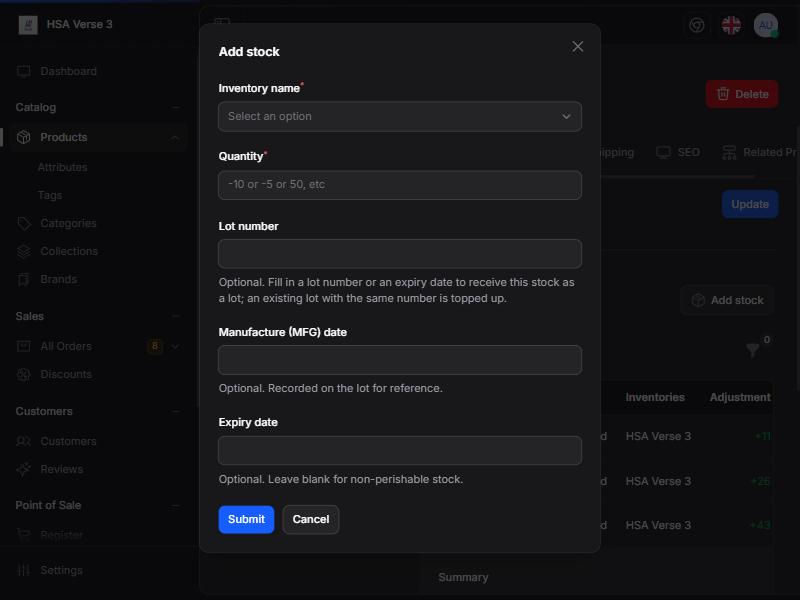Click the Manufacture (MFG) date field

pyautogui.click(x=399, y=360)
